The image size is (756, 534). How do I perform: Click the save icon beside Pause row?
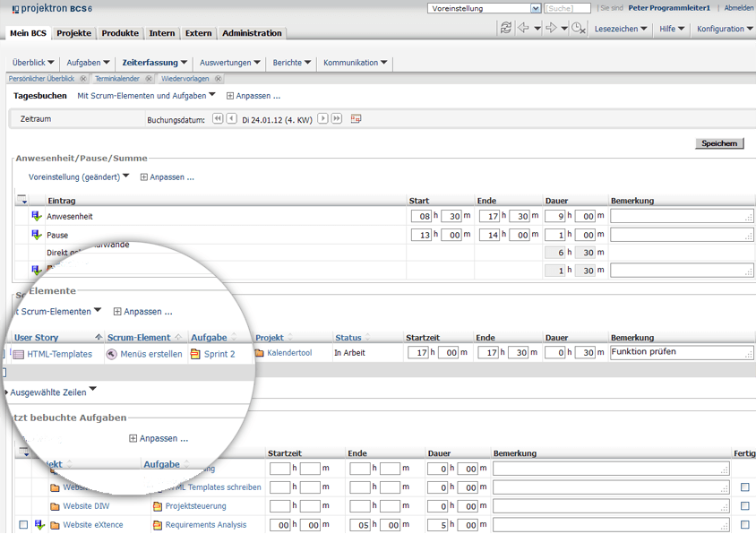point(37,236)
